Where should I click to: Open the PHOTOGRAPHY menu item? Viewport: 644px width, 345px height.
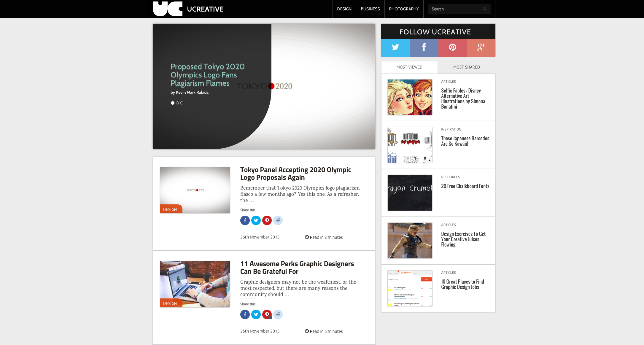click(404, 9)
